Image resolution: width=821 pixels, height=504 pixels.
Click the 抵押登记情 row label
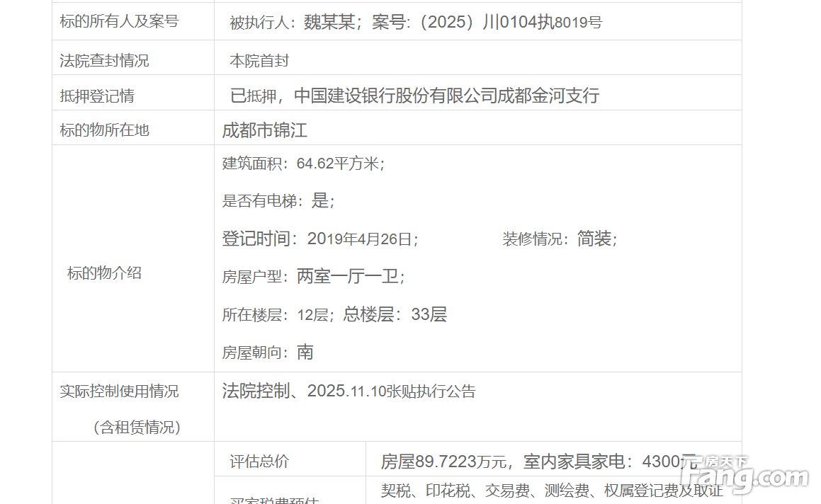point(97,96)
